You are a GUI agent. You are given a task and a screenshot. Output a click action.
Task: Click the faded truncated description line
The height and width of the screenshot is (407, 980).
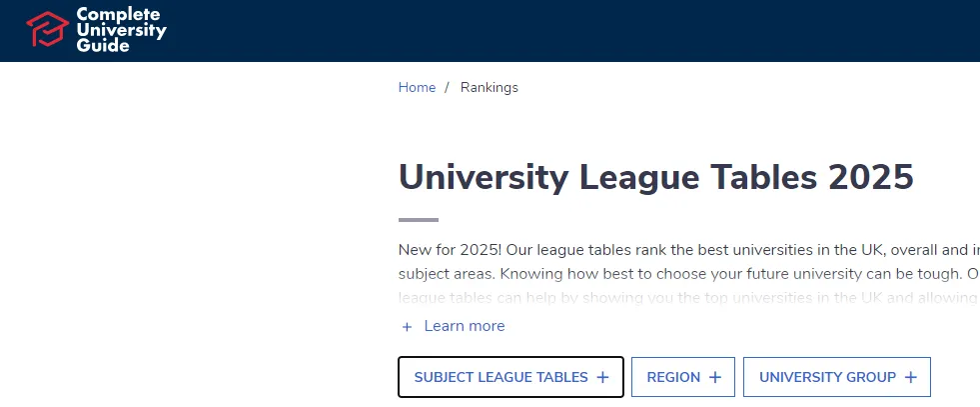688,298
